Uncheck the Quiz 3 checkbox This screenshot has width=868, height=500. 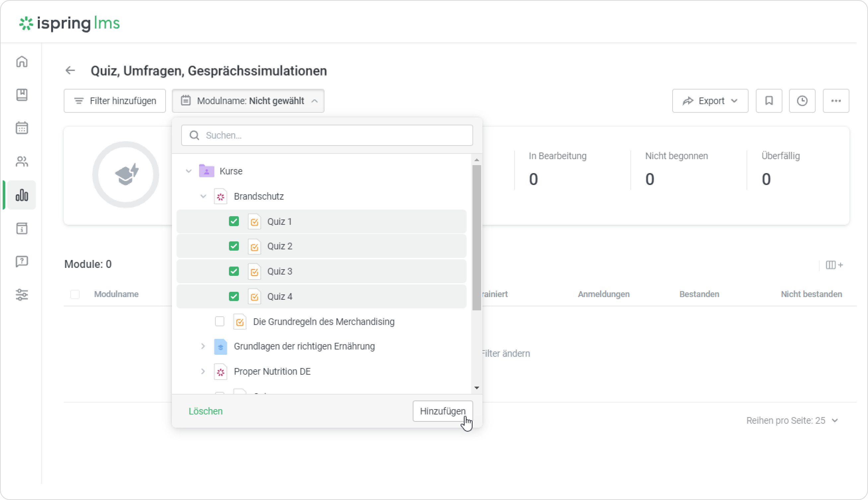click(x=234, y=271)
